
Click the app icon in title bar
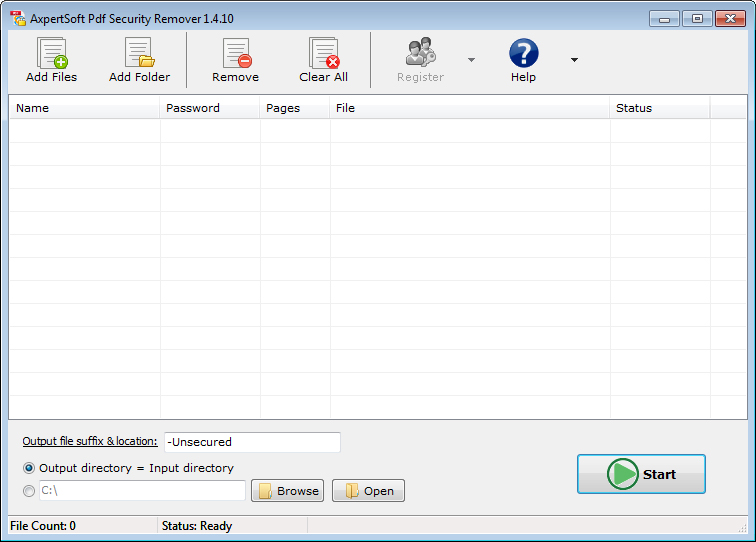pos(18,18)
